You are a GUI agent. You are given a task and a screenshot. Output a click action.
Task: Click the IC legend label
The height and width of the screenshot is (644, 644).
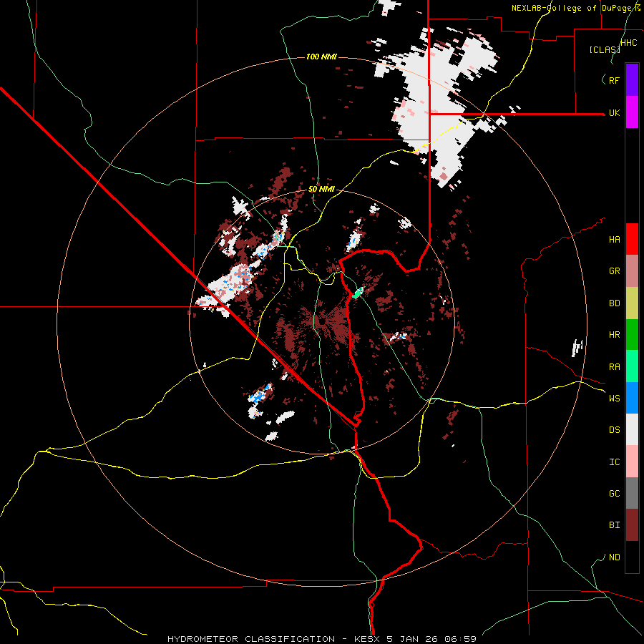[x=614, y=462]
